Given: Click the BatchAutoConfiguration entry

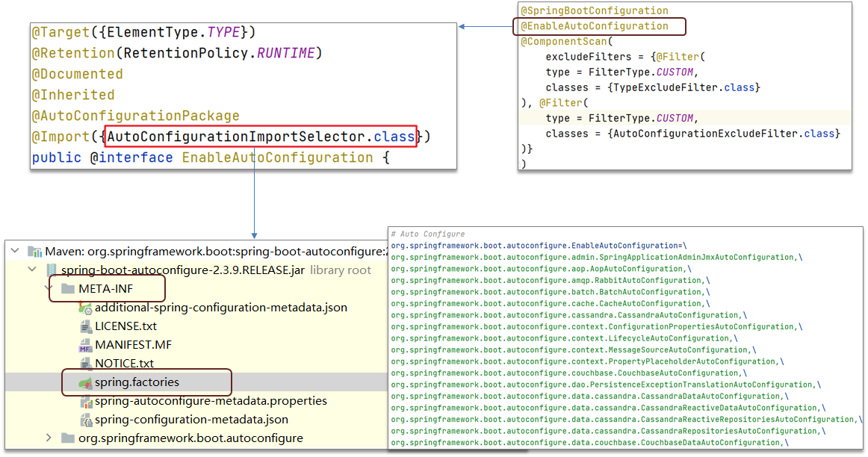Looking at the screenshot, I should (x=551, y=292).
